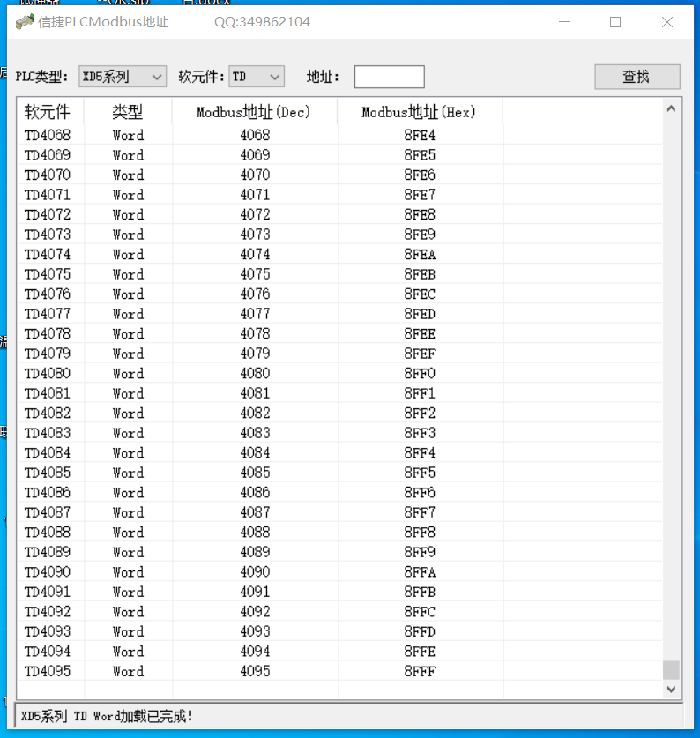Close the 信捷PLCModbus地址 window
This screenshot has height=738, width=700.
tap(667, 22)
